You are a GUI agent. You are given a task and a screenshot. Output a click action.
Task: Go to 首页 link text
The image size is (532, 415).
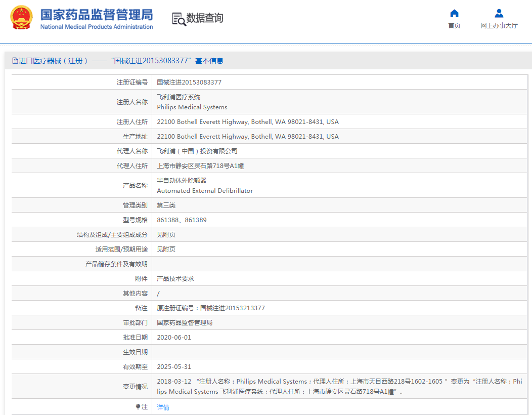pos(454,25)
